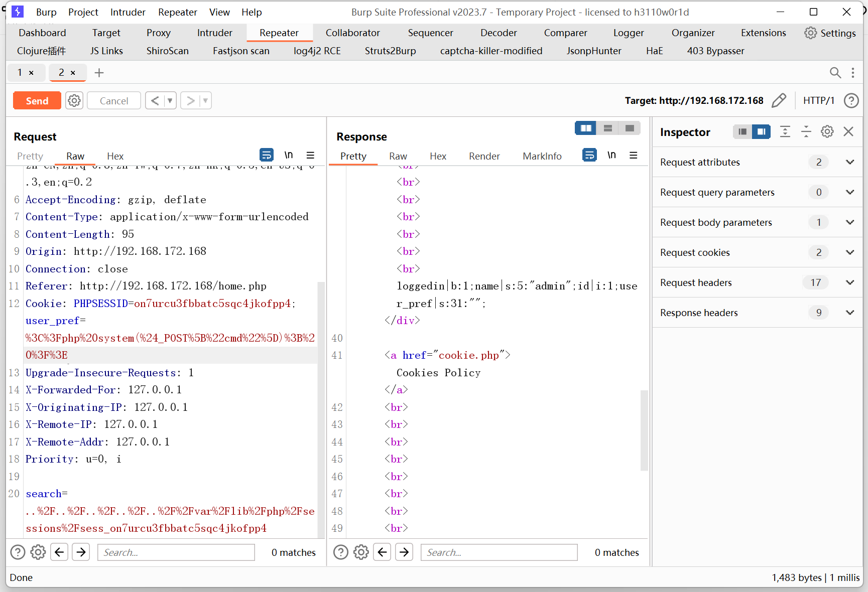Click the Repeater tab search magnifier
The width and height of the screenshot is (868, 592).
click(835, 73)
